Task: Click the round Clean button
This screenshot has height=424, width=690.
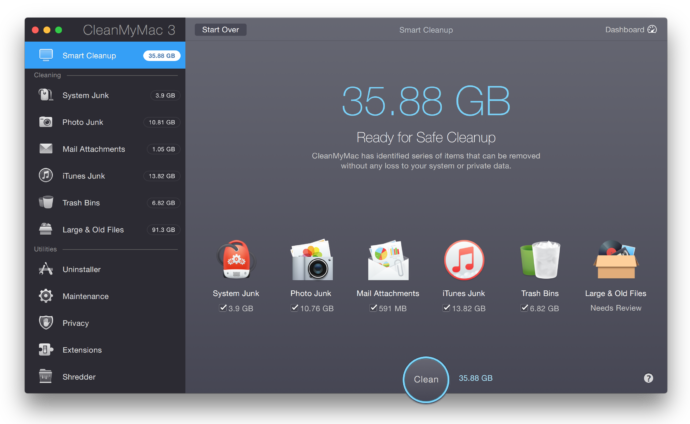Action: (426, 379)
